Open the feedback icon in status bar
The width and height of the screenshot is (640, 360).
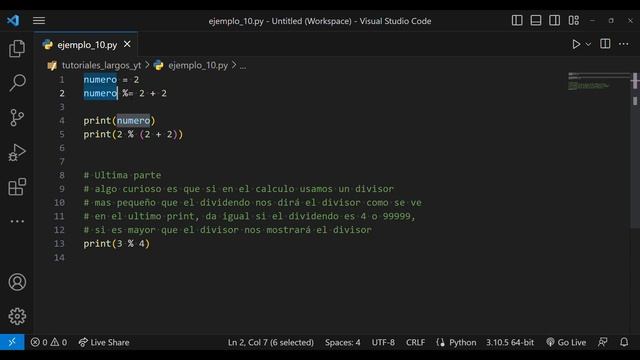[602, 342]
